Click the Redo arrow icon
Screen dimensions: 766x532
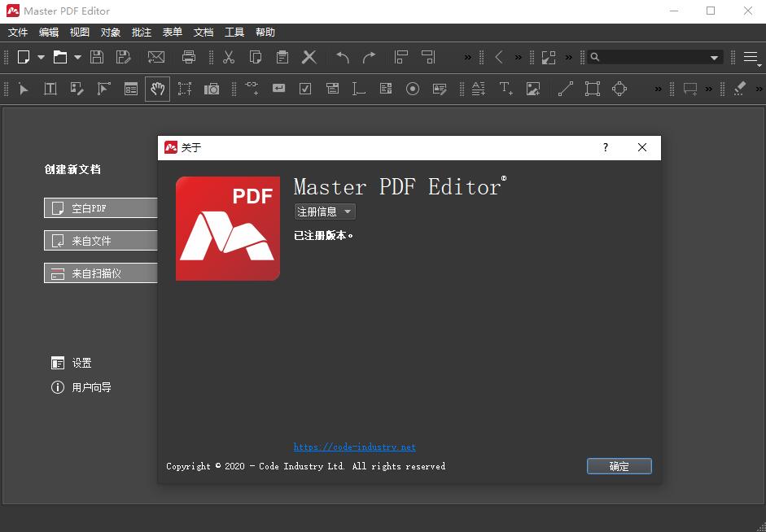tap(370, 57)
